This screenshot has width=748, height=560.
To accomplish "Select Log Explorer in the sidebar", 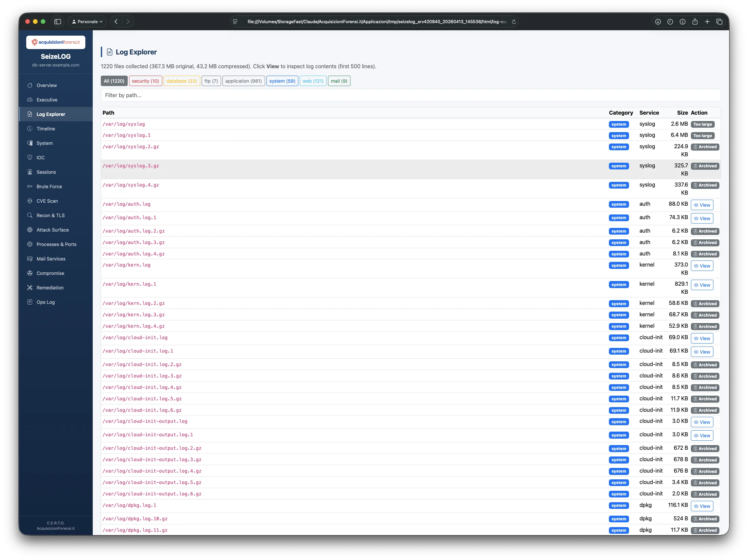I will pos(51,114).
